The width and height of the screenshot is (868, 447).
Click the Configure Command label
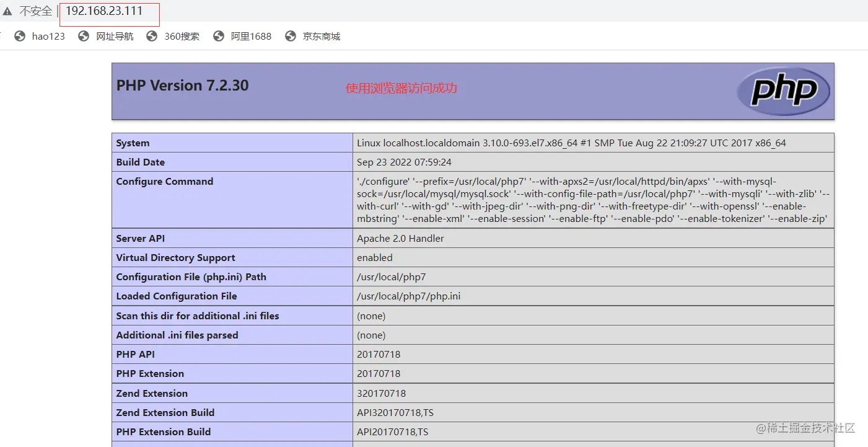[x=165, y=181]
